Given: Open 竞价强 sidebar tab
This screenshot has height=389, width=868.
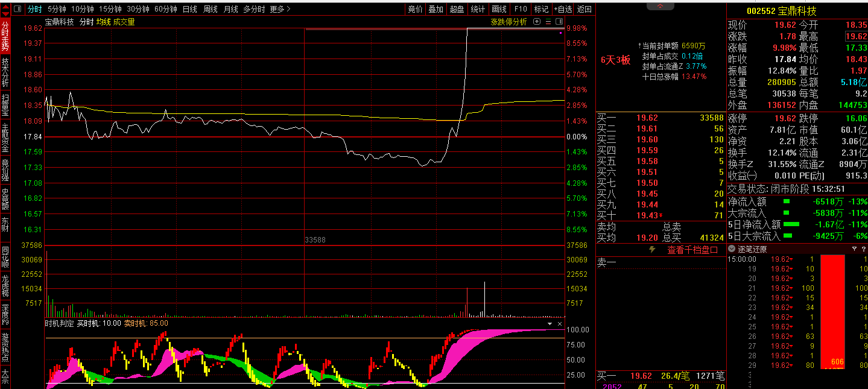Looking at the screenshot, I should [5, 171].
